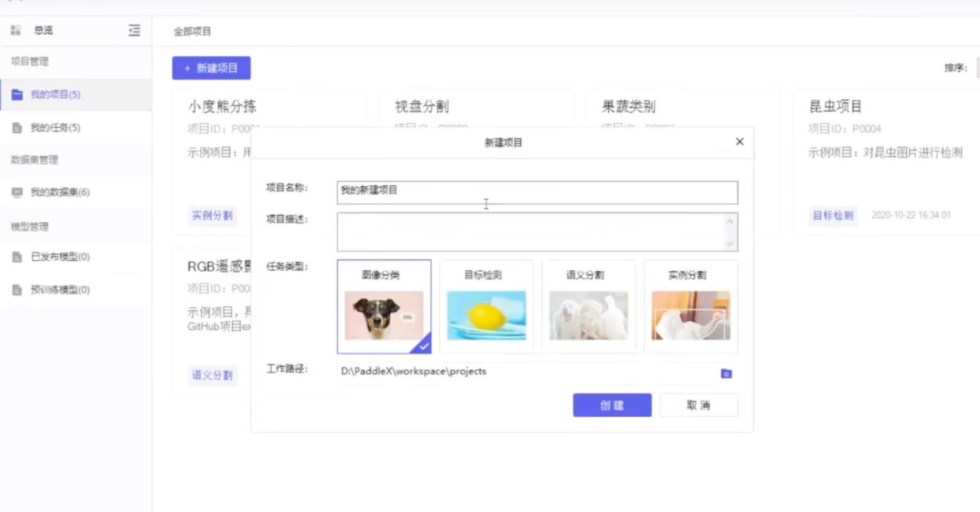
Task: Click the 目标检测 tag on 昆虫项目 card
Action: click(x=832, y=215)
